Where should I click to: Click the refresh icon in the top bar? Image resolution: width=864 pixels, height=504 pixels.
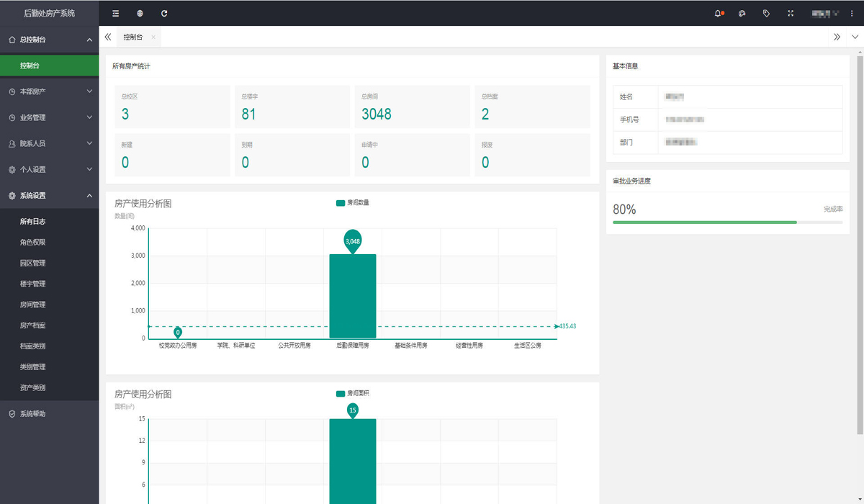point(164,13)
